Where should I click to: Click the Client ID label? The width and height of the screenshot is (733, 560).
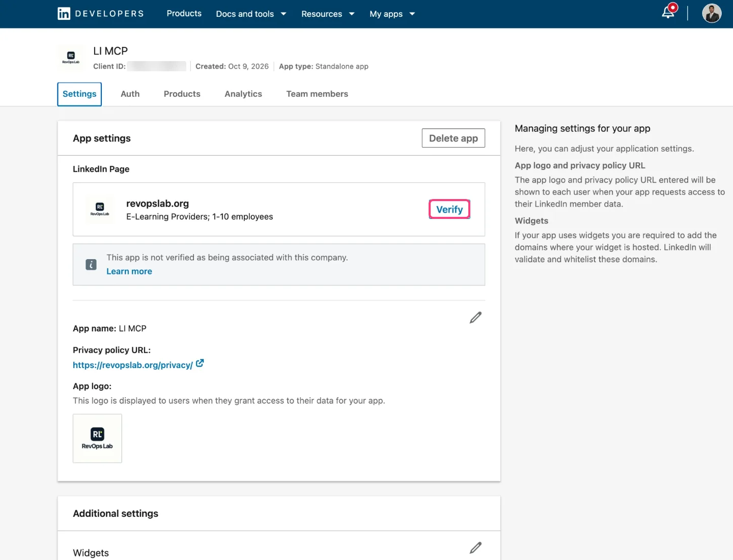click(109, 66)
